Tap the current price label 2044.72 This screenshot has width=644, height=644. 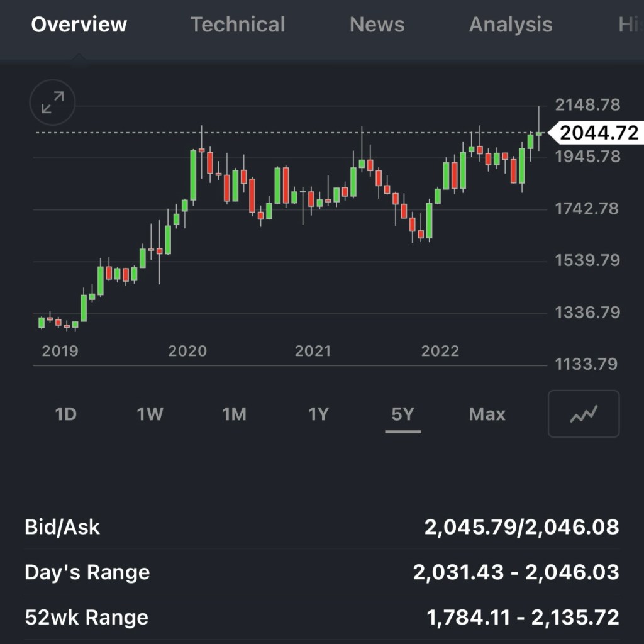(x=597, y=133)
